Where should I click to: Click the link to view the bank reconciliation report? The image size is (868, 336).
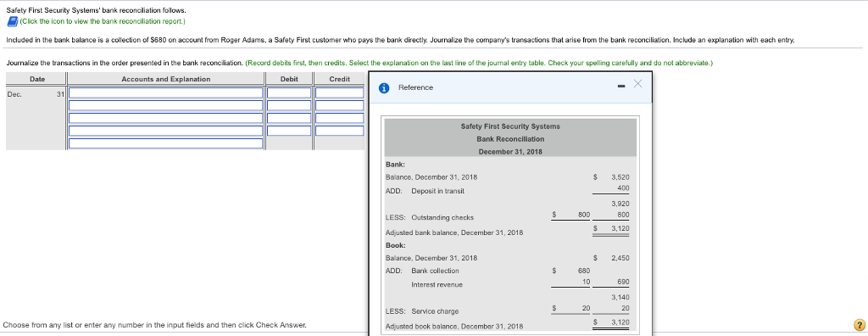103,21
